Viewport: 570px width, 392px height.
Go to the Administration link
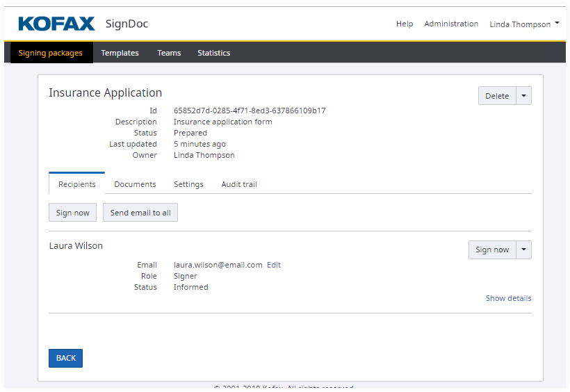pos(451,24)
